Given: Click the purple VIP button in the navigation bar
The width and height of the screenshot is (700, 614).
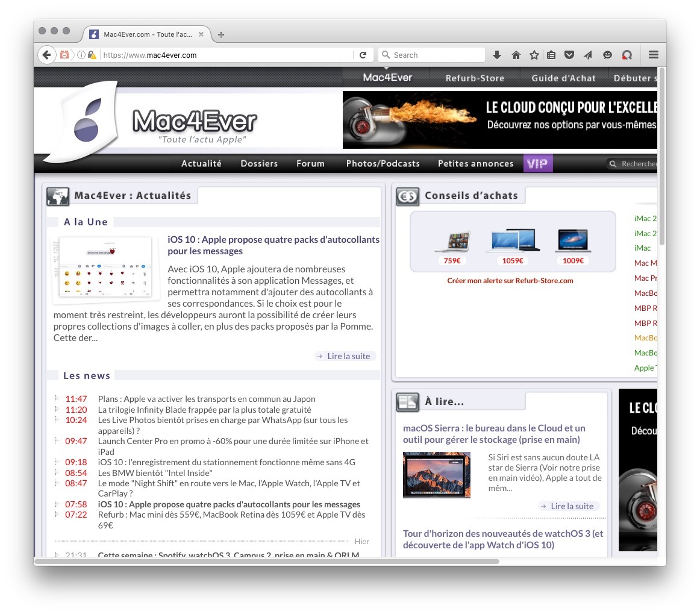Looking at the screenshot, I should pyautogui.click(x=537, y=163).
